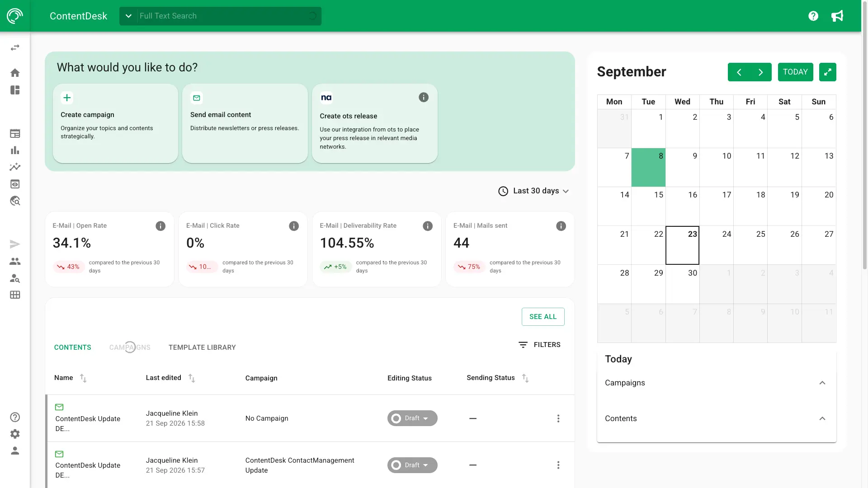Sort table by Name column
The height and width of the screenshot is (488, 868).
[83, 378]
